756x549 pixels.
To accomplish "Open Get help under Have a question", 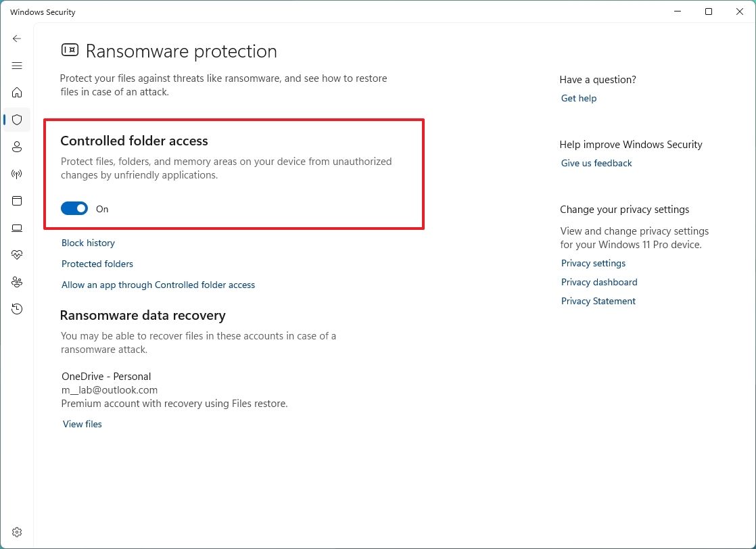I will coord(578,98).
